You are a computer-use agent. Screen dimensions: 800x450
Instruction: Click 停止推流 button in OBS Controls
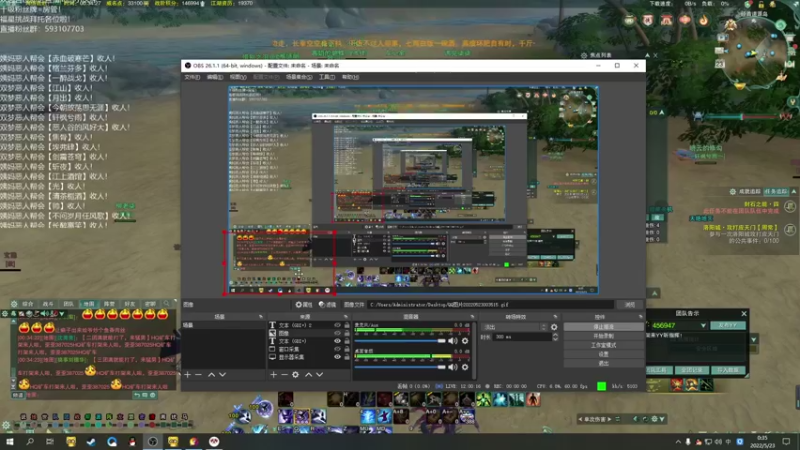click(x=604, y=327)
